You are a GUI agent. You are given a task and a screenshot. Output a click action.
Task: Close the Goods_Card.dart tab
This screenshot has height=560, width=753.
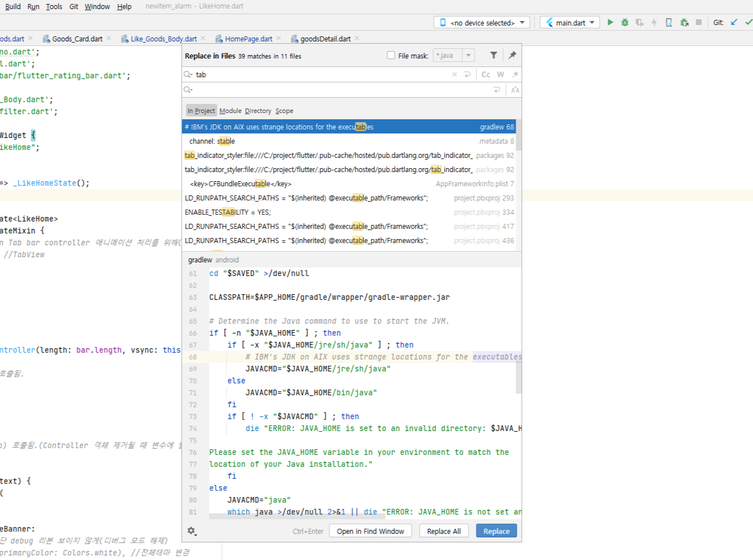(109, 38)
